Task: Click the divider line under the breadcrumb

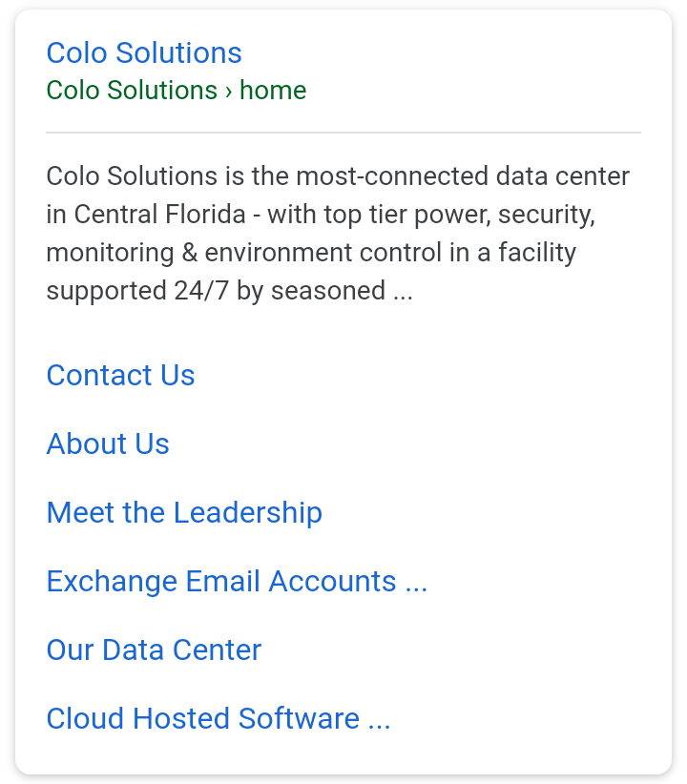Action: coord(343,133)
